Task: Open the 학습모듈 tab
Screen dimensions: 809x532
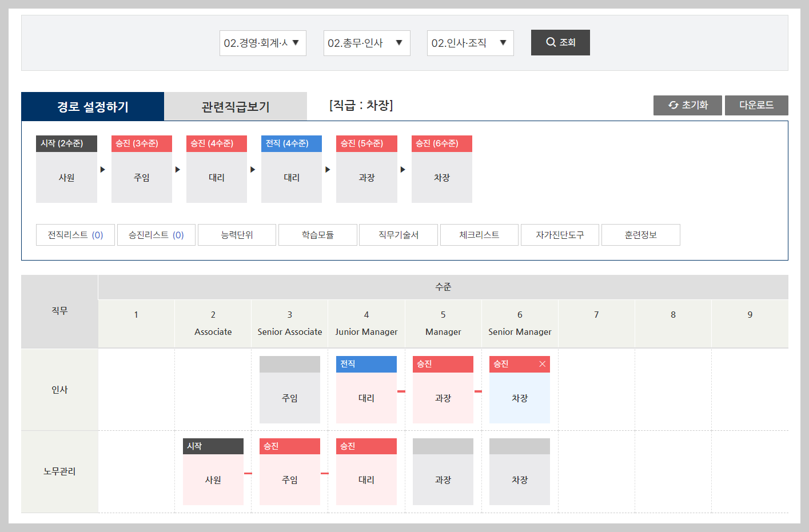Action: click(x=318, y=235)
